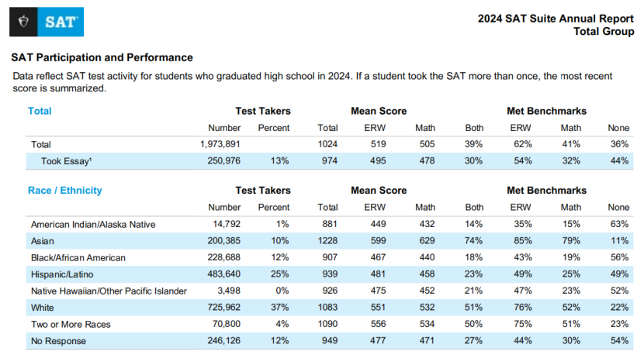Click the "Native Hawaiian/Other Pacific Islander" label
The width and height of the screenshot is (644, 358).
pyautogui.click(x=108, y=291)
